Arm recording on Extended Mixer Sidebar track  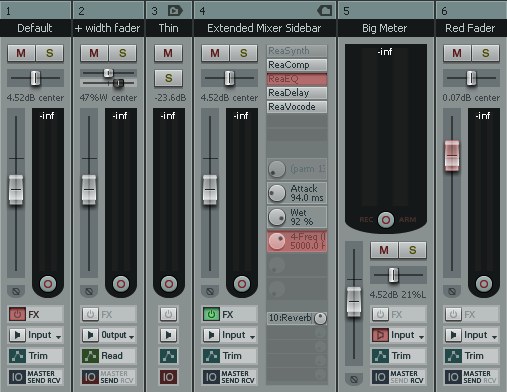(242, 284)
